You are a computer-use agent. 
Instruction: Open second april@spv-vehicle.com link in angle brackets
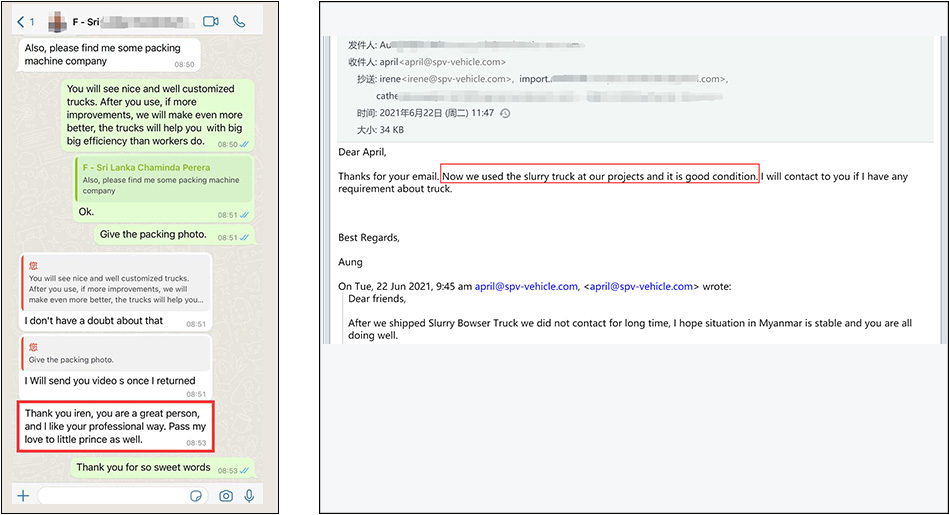(641, 287)
